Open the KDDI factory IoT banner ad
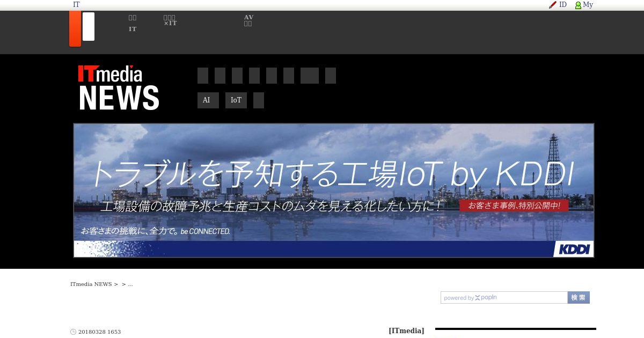 [x=334, y=190]
